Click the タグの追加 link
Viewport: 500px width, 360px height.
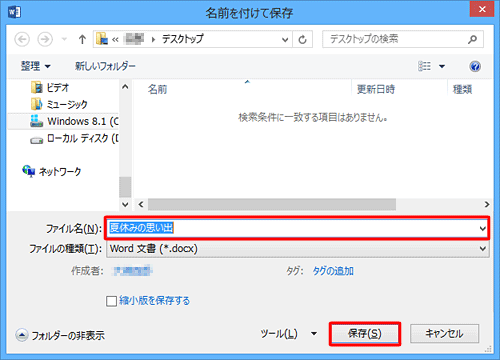(x=333, y=271)
